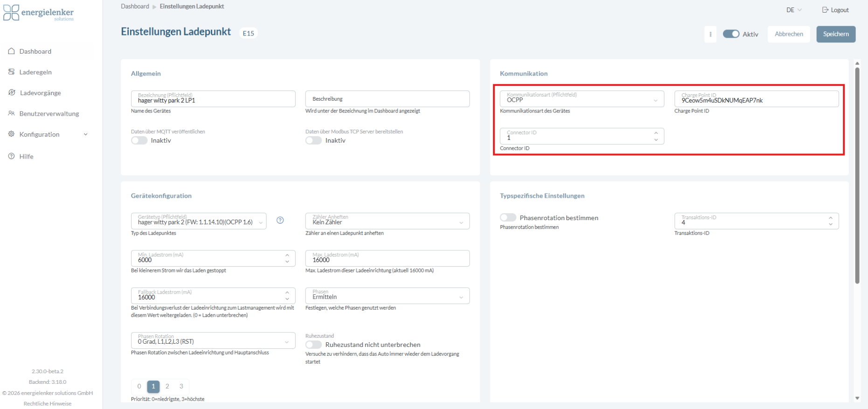
Task: Open the Zähler Anheften dropdown
Action: pos(387,221)
